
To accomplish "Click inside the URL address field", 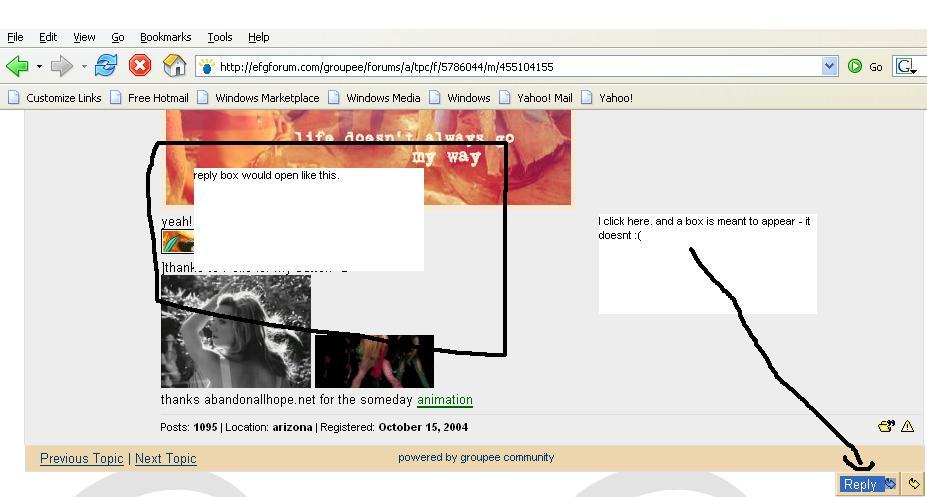I will point(500,67).
